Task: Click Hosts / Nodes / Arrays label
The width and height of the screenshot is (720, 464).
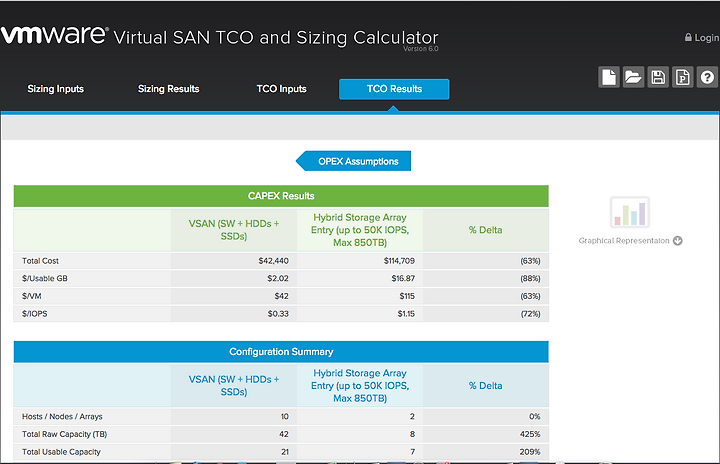Action: (62, 417)
